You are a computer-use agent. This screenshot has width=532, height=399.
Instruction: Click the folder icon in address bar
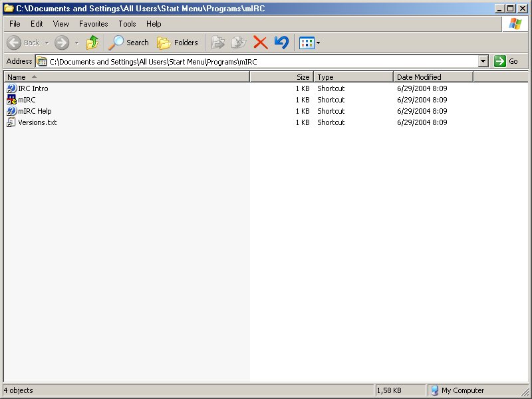point(42,61)
